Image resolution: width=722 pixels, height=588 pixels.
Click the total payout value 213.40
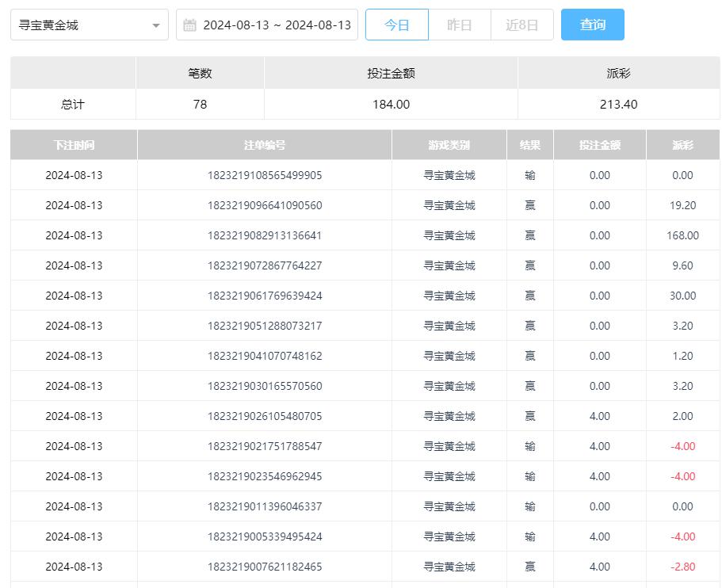point(618,105)
